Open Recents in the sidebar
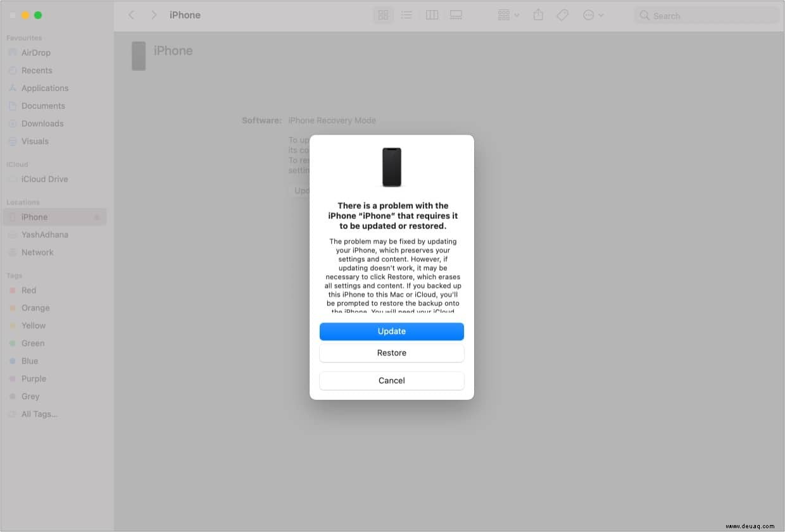785x532 pixels. (x=53, y=71)
